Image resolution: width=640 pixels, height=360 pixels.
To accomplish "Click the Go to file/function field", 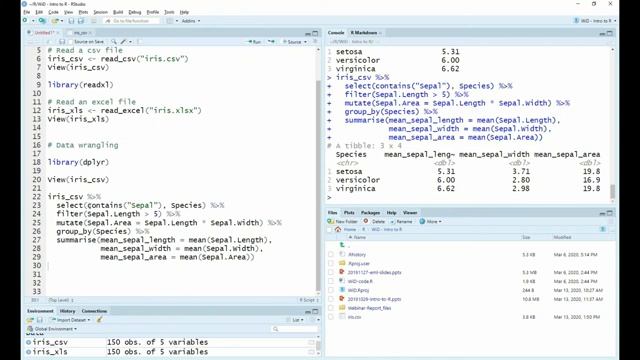I will 132,21.
